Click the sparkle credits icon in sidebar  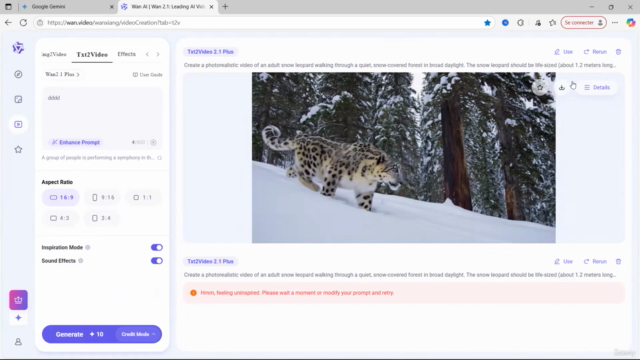tap(18, 318)
